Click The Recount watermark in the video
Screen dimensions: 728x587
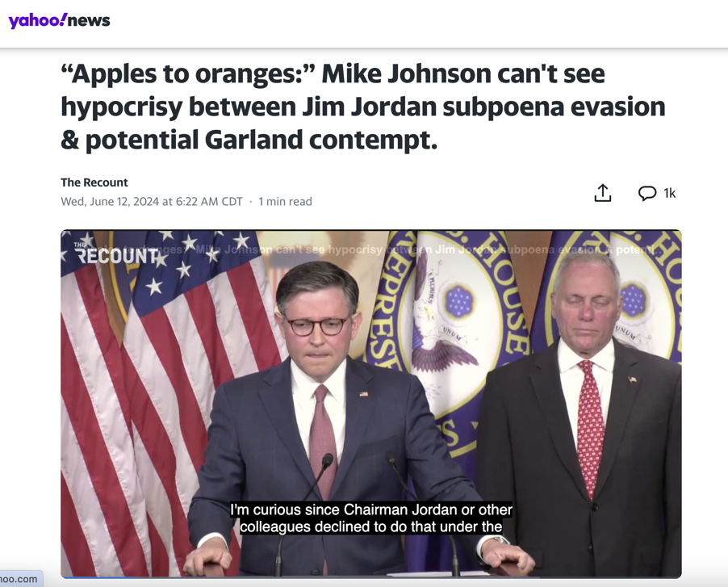tap(115, 254)
